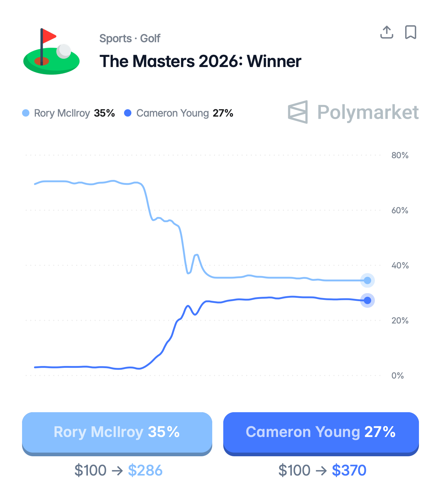Click Cameron Young's dark blue legend dot
Screen dimensions: 441x504
tap(128, 113)
